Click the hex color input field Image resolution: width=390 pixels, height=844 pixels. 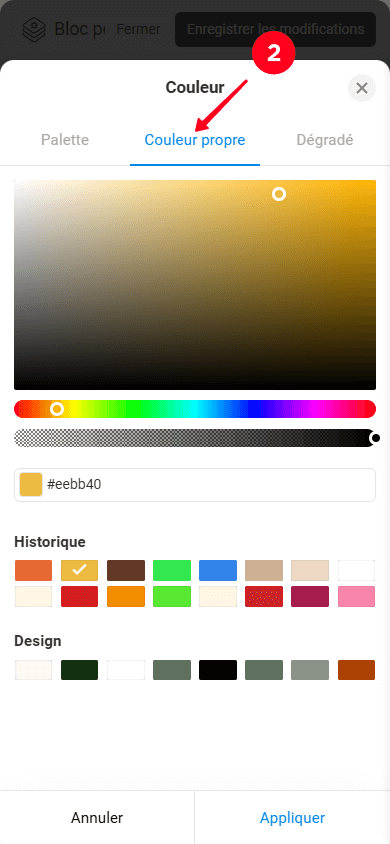click(x=195, y=485)
